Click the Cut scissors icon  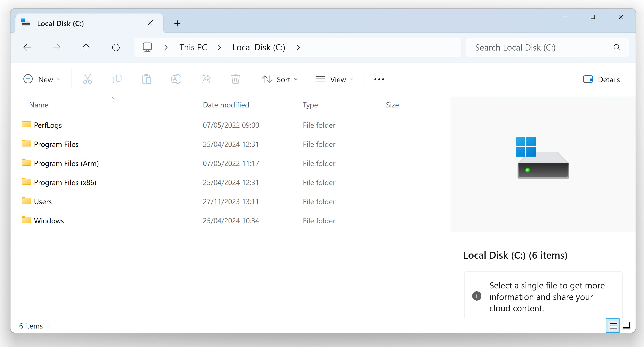point(87,79)
